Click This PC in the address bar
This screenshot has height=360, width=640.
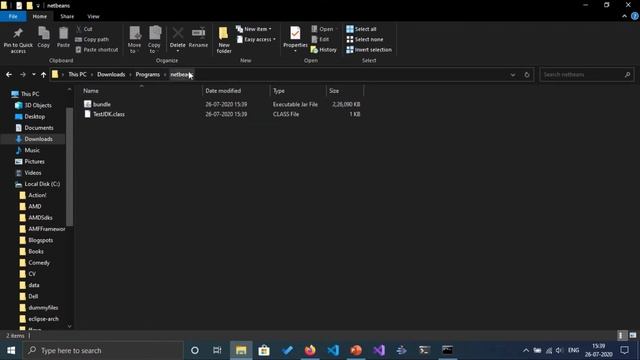pos(77,75)
